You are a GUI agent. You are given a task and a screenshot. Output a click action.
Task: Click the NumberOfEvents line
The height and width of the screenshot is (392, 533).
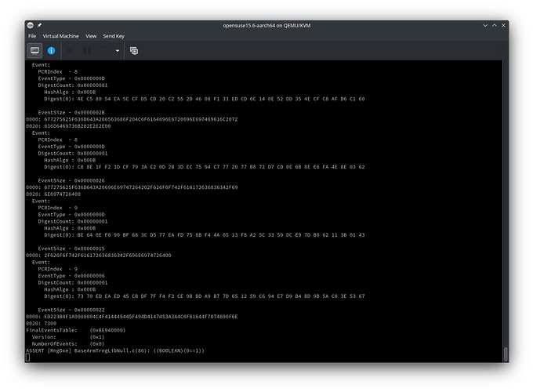tap(67, 343)
